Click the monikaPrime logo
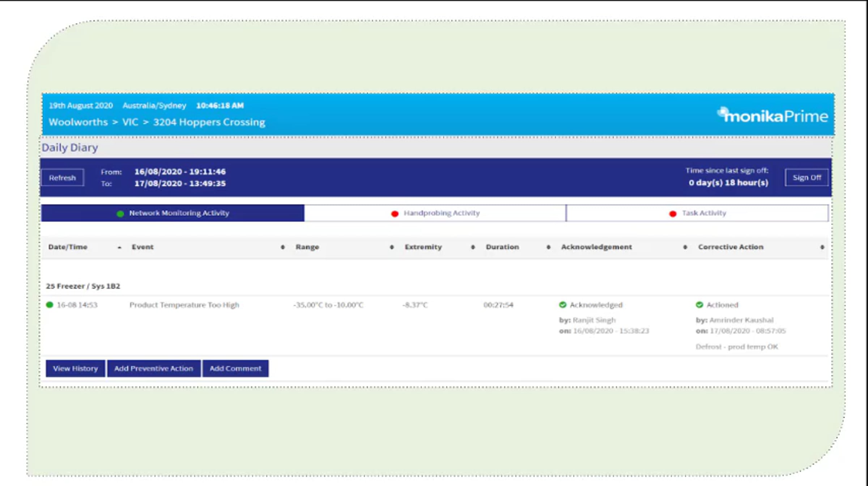 [x=773, y=116]
